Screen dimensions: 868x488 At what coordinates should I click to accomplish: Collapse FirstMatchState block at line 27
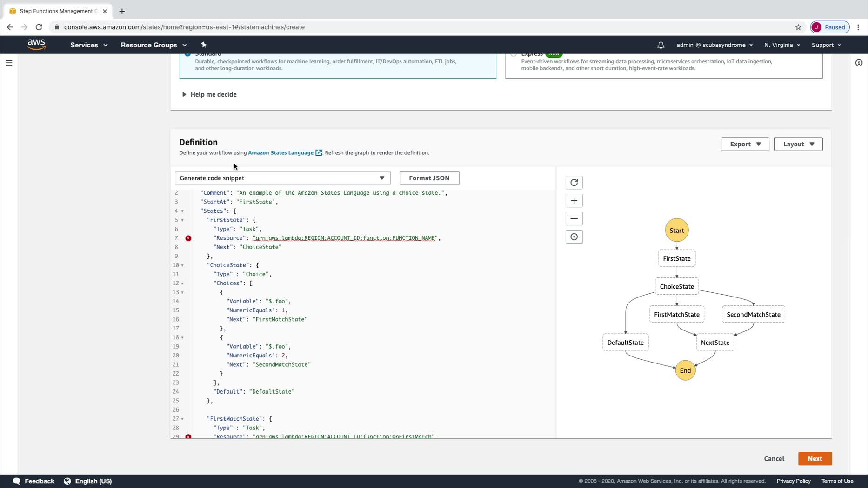(x=182, y=419)
